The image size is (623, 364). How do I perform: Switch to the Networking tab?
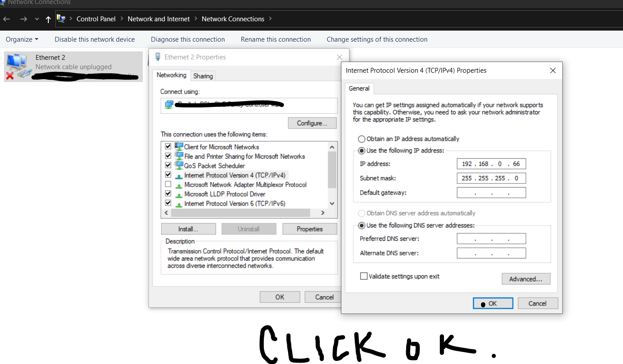pos(172,75)
